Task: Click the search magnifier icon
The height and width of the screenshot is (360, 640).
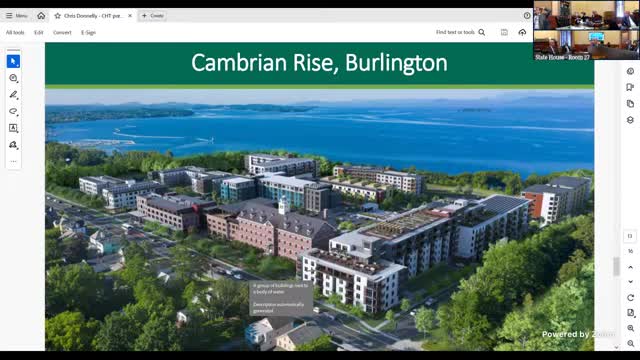Action: point(482,32)
